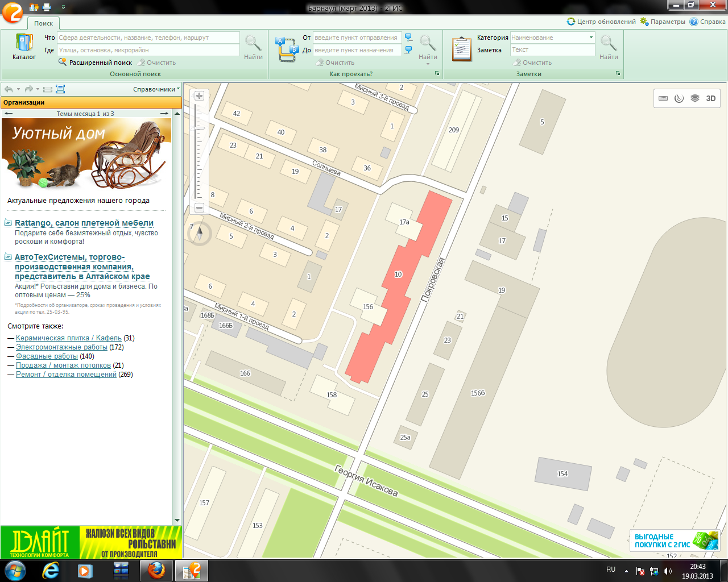Open the Rattango, салон плетеной мебели link
Image resolution: width=728 pixels, height=582 pixels.
point(84,223)
